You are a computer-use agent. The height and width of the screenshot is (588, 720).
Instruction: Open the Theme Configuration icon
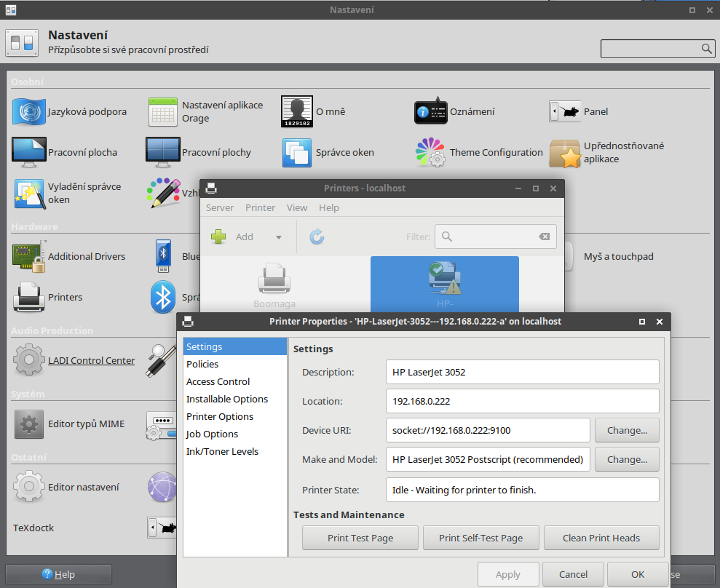click(x=430, y=152)
